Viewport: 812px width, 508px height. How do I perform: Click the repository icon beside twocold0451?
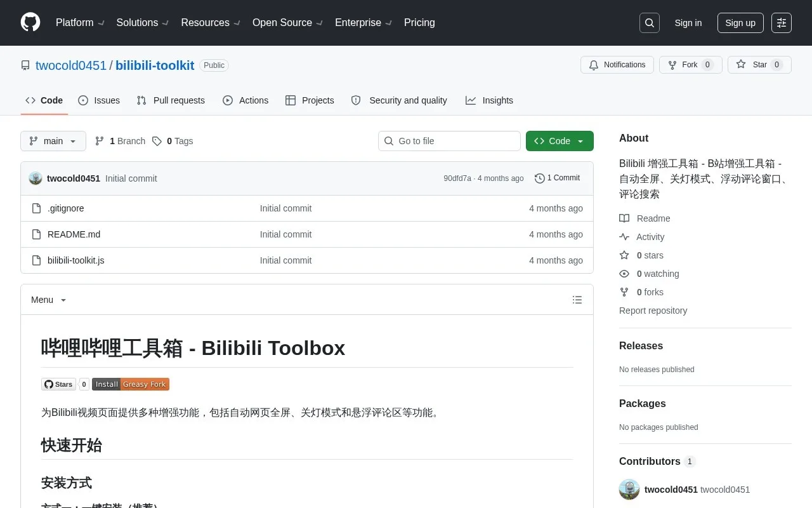25,65
